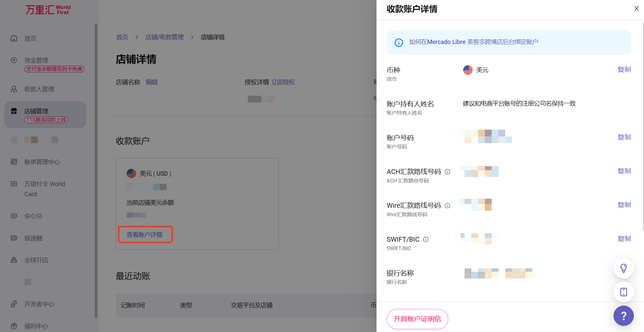Close the 收款账户详情 panel

[x=636, y=9]
